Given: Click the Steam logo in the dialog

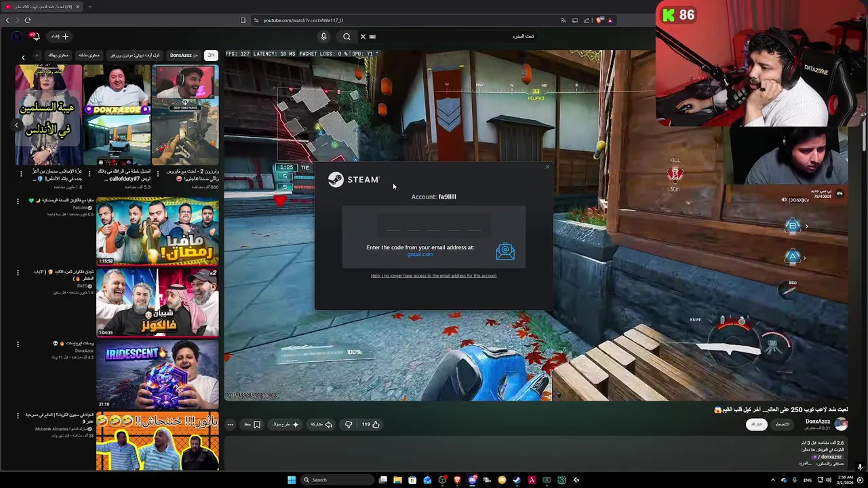Looking at the screenshot, I should [353, 180].
